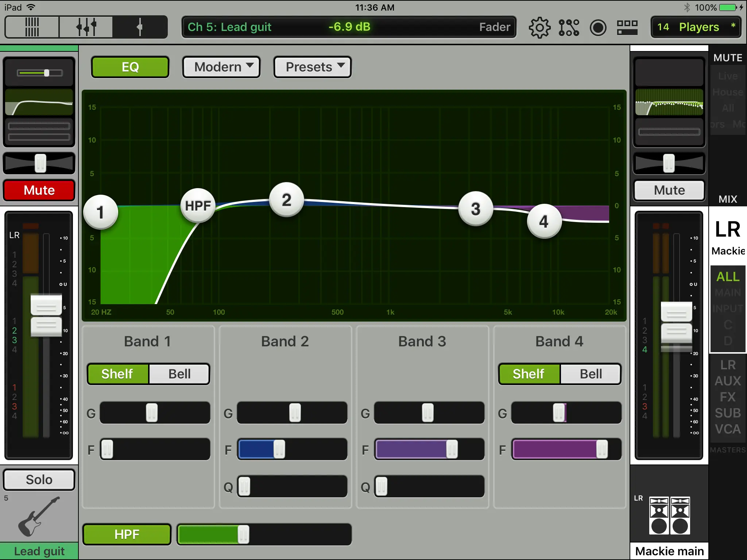Toggle the green EQ enable button

pos(130,67)
